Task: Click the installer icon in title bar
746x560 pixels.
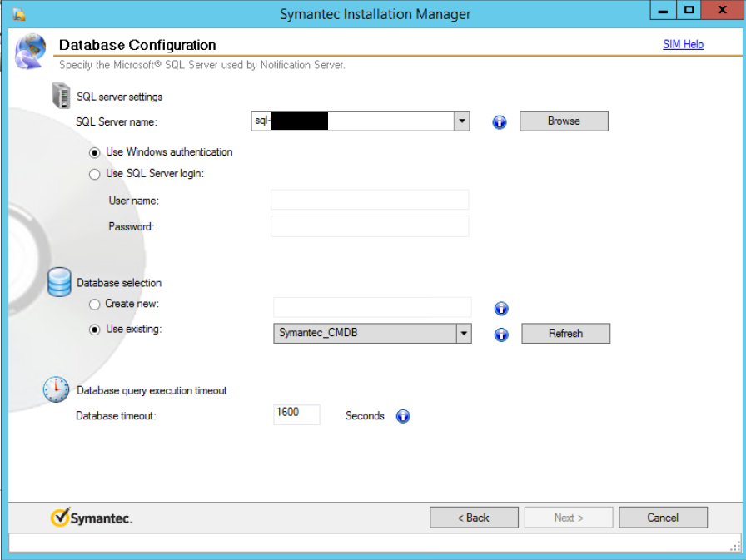Action: tap(19, 14)
